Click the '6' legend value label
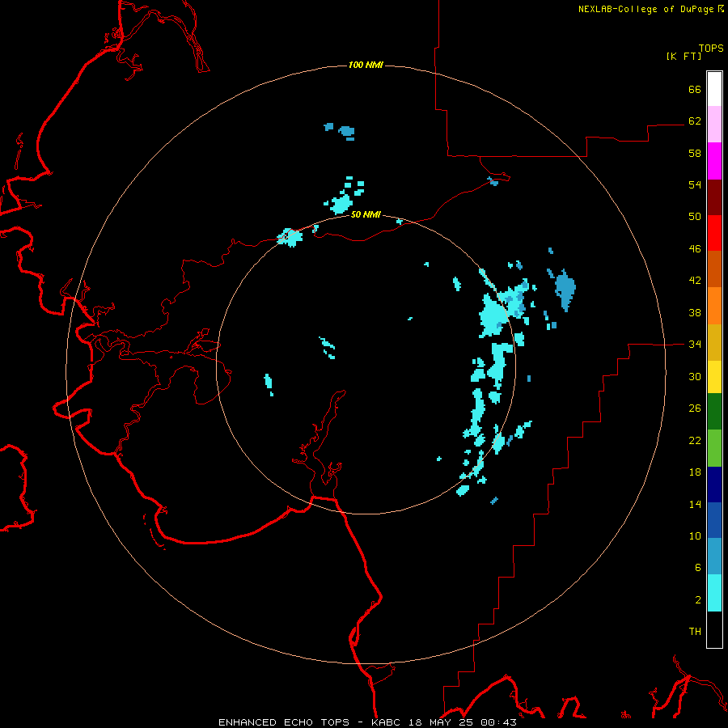This screenshot has width=728, height=728. [698, 568]
